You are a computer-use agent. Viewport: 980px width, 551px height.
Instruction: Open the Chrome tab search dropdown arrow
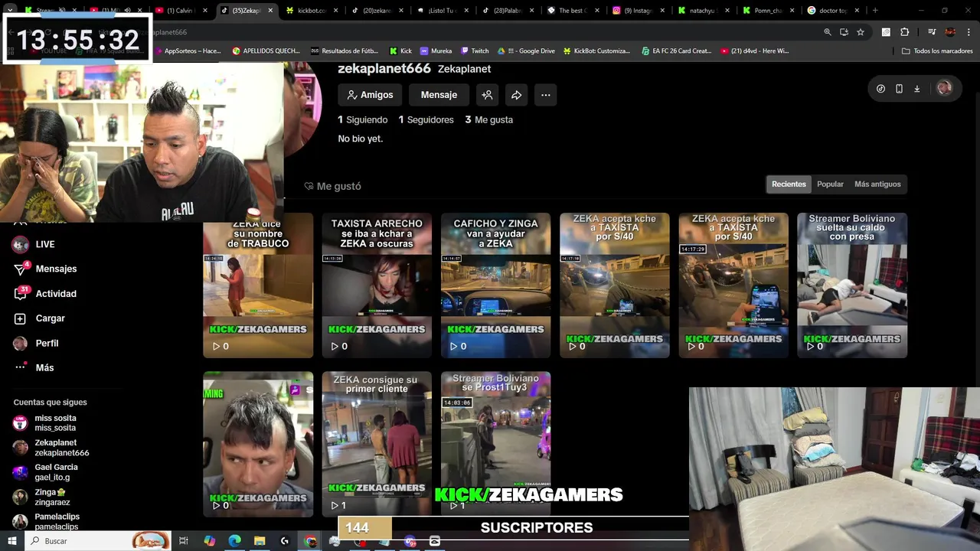pos(10,11)
